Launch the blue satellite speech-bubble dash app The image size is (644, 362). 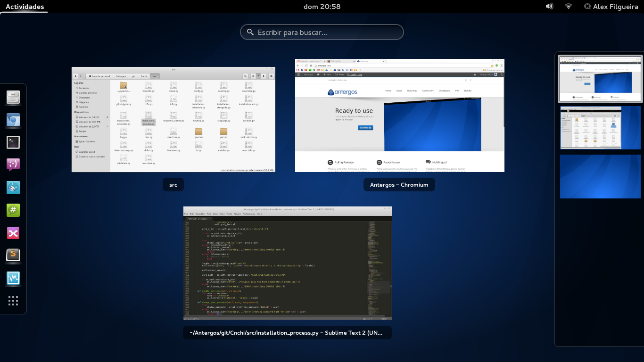pyautogui.click(x=13, y=188)
